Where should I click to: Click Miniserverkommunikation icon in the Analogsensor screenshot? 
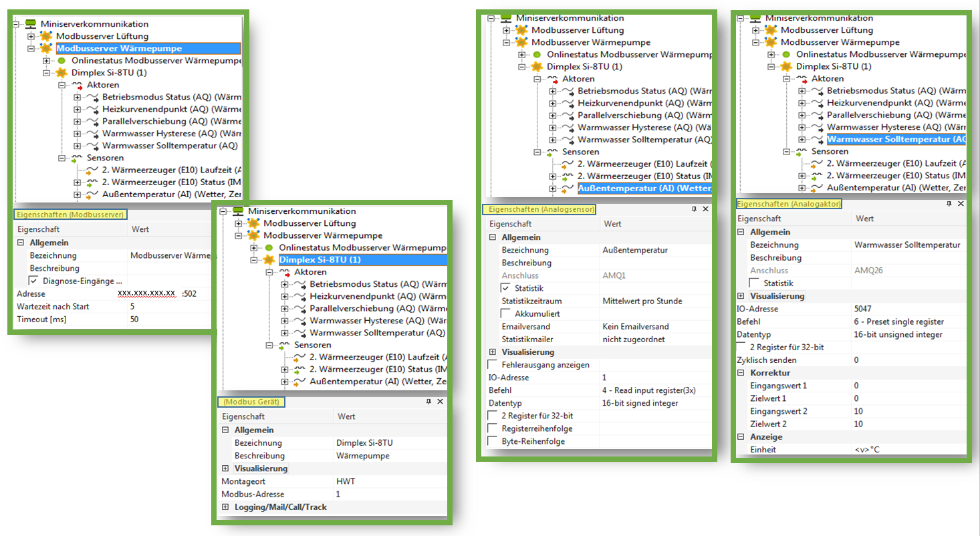click(x=507, y=18)
